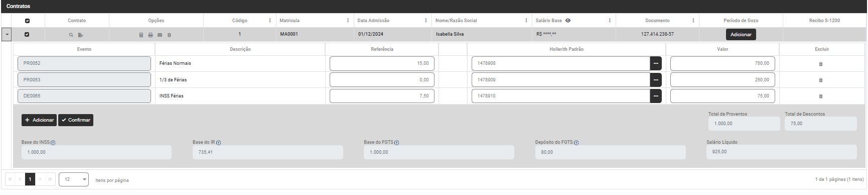This screenshot has height=195, width=868.
Task: Open the items per page dropdown
Action: point(74,179)
